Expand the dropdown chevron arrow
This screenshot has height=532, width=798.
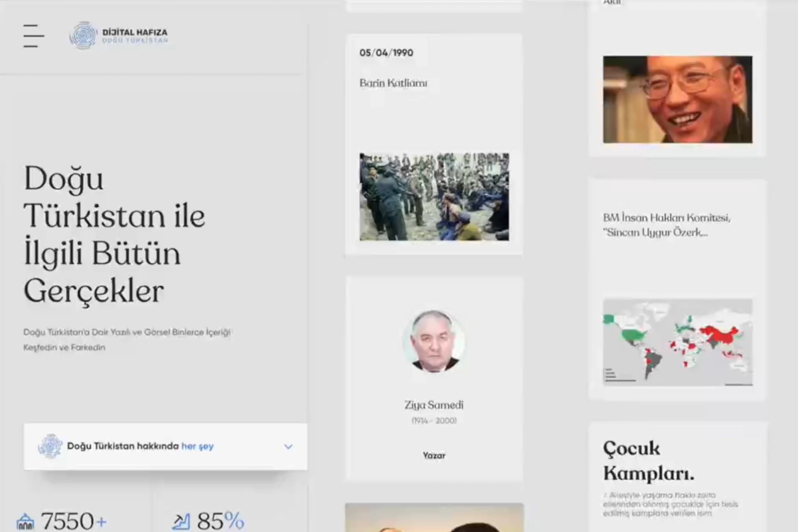pos(288,446)
